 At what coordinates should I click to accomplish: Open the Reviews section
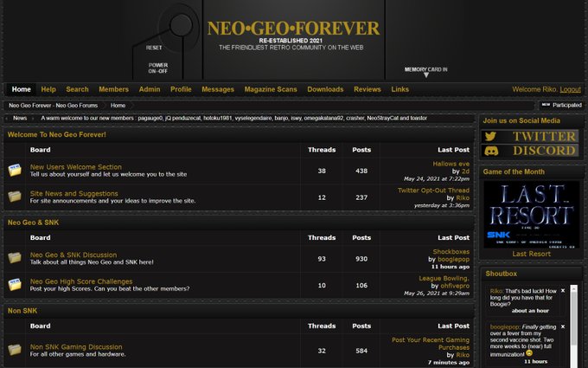click(x=367, y=89)
